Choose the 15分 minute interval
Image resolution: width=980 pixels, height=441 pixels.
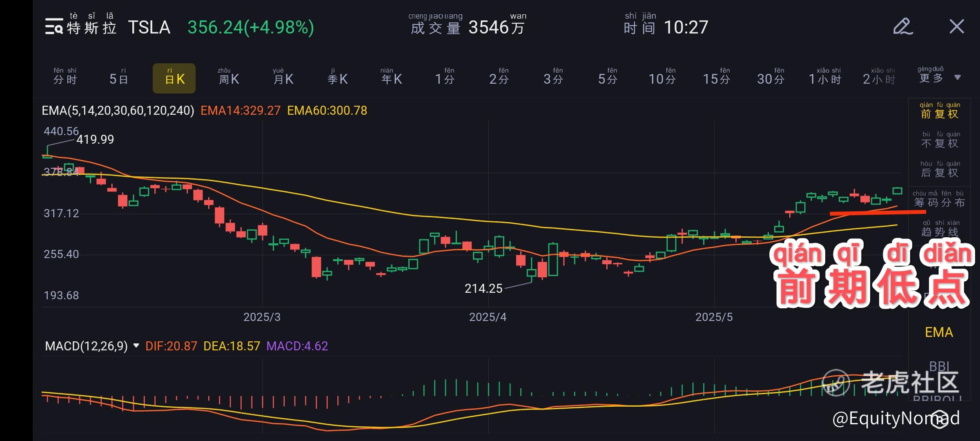click(717, 77)
